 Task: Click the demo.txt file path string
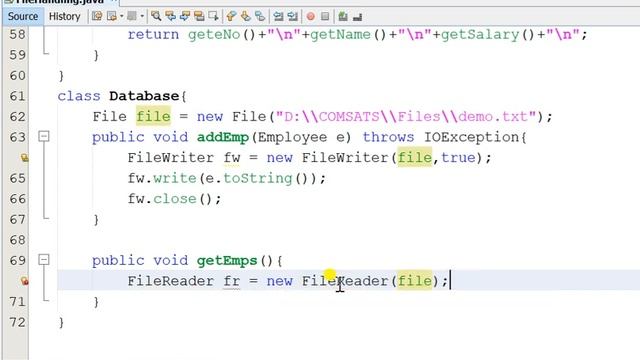pyautogui.click(x=406, y=117)
